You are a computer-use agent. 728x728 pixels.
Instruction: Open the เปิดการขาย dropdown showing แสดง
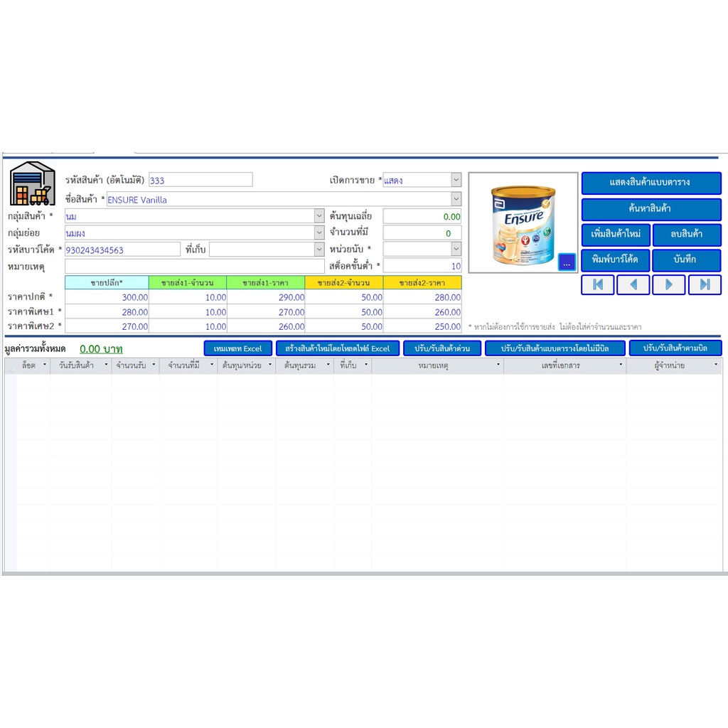[456, 181]
